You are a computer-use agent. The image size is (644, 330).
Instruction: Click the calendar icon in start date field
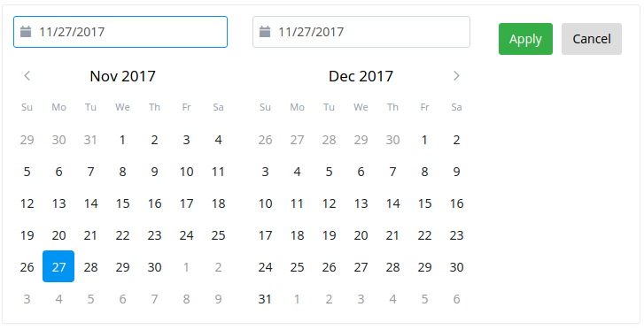(x=26, y=32)
